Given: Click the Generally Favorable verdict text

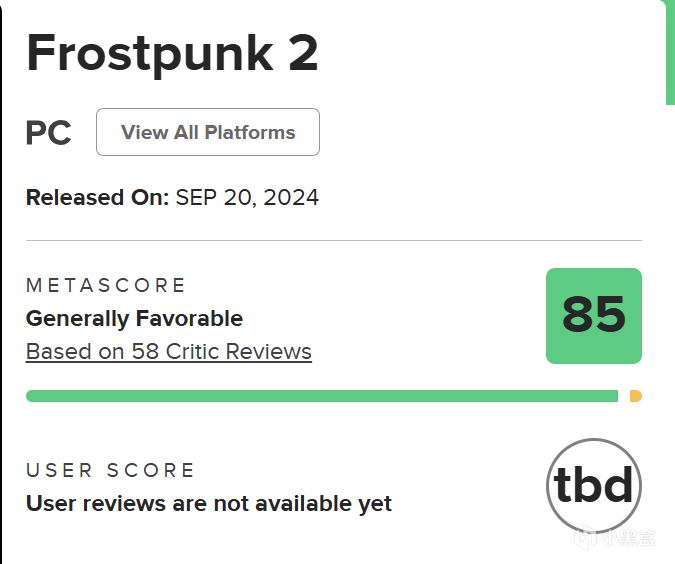Looking at the screenshot, I should click(134, 319).
